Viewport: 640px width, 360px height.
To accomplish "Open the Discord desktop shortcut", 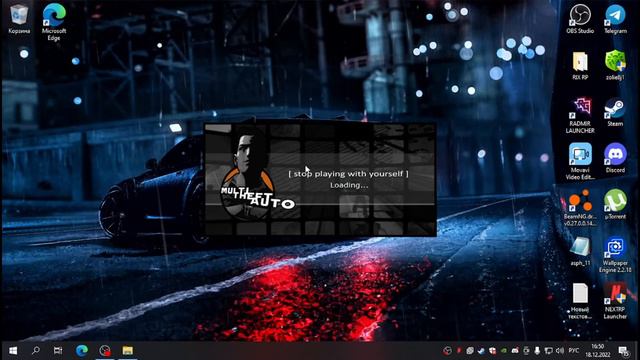I will click(615, 158).
